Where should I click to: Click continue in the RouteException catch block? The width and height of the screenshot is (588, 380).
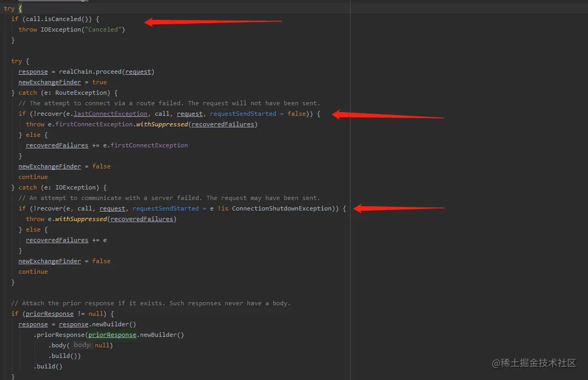click(33, 177)
